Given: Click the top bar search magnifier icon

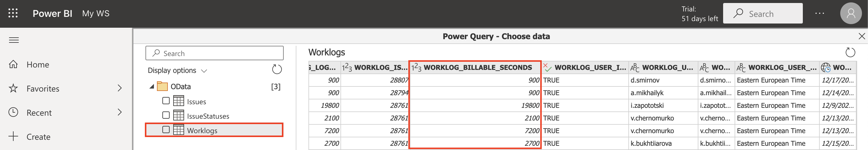Looking at the screenshot, I should point(738,14).
